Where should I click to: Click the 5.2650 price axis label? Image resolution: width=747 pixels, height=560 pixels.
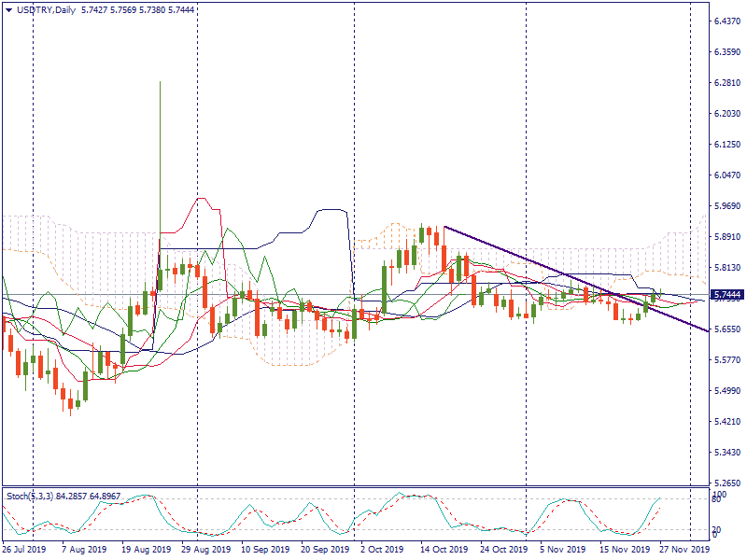coord(726,483)
